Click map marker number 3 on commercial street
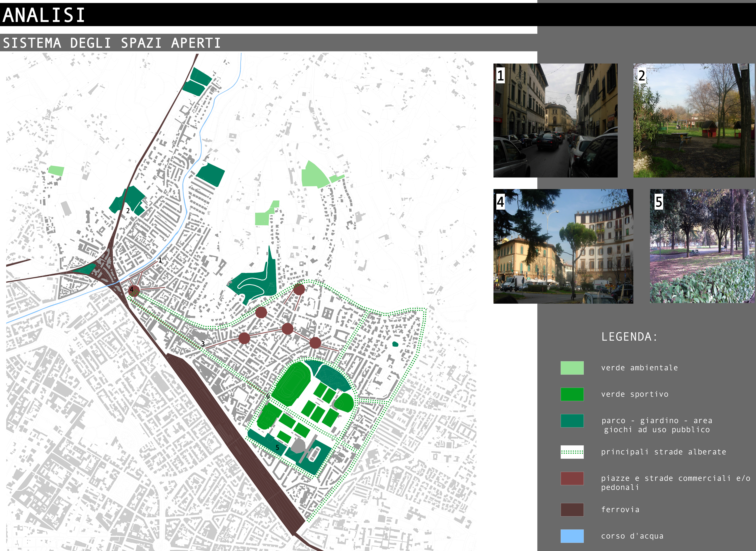 coord(203,344)
